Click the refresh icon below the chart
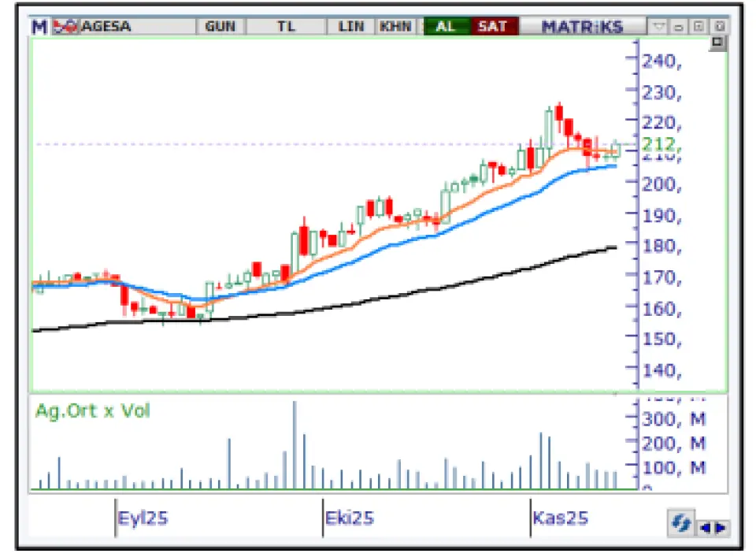The image size is (756, 557). pos(680,523)
